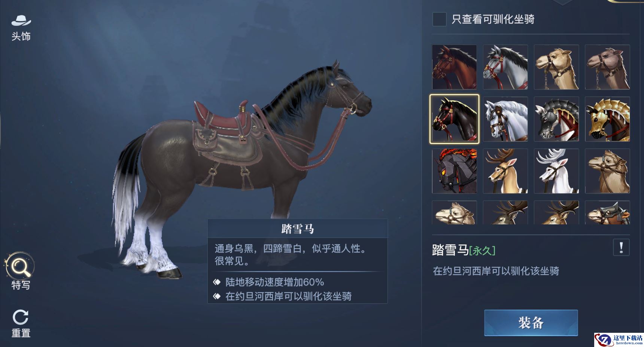Select the brown camel in third row
Image resolution: width=644 pixels, height=347 pixels.
click(x=607, y=171)
